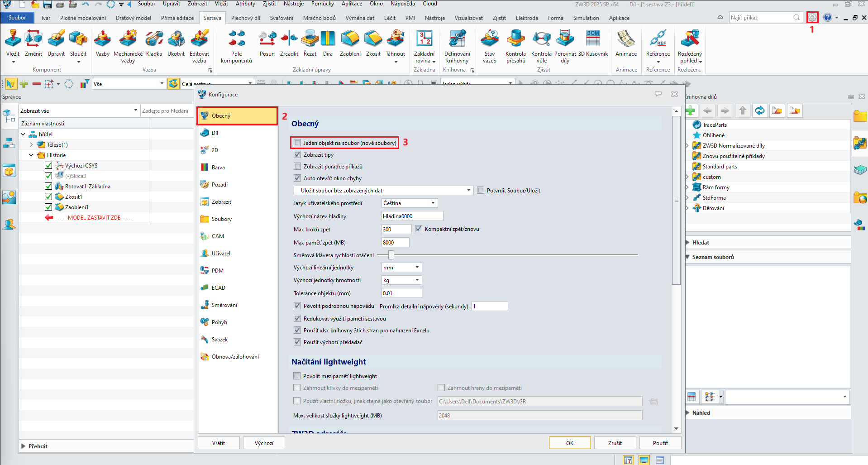This screenshot has width=868, height=465.
Task: Click the Max kroků zpět input field
Action: [396, 229]
